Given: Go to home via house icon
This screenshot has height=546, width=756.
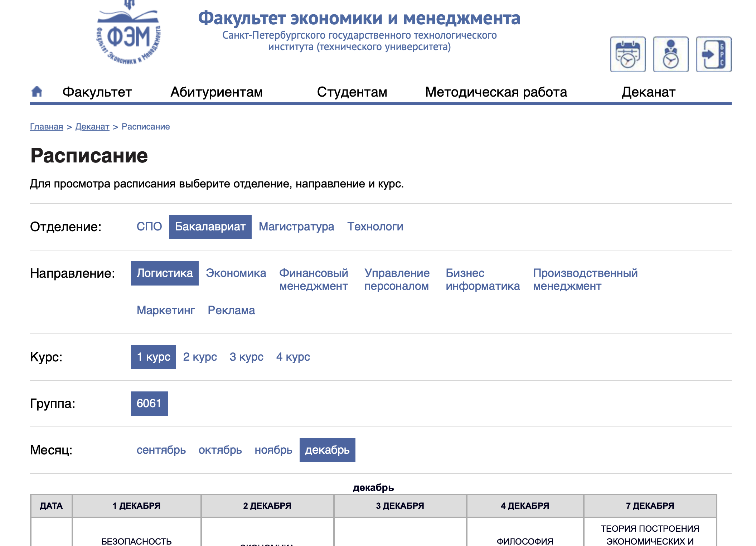Looking at the screenshot, I should tap(37, 92).
